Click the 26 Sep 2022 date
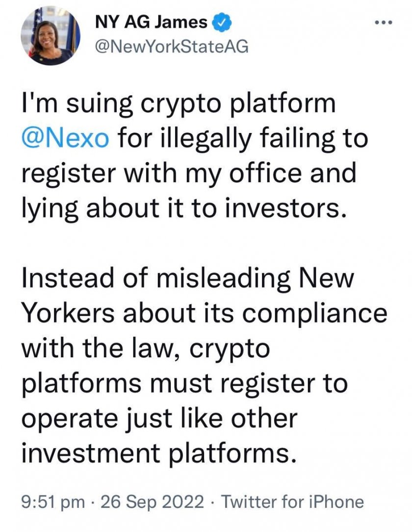The height and width of the screenshot is (532, 412). point(152,502)
